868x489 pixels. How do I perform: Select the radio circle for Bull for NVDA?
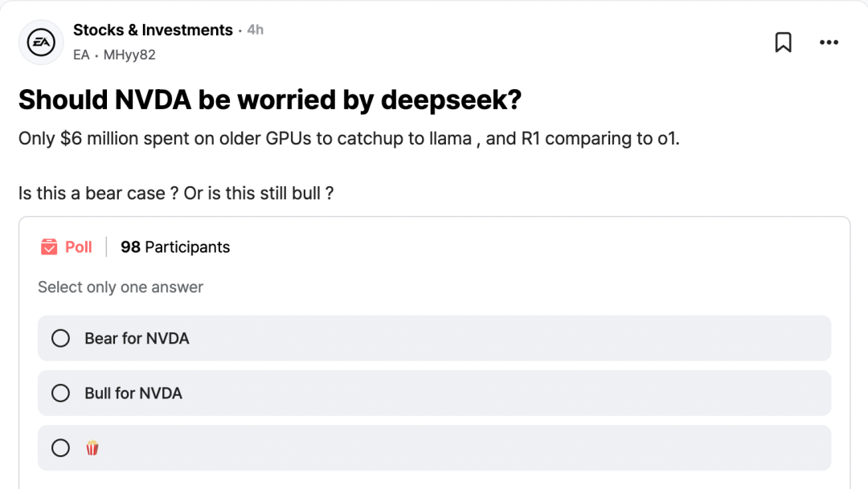[61, 393]
